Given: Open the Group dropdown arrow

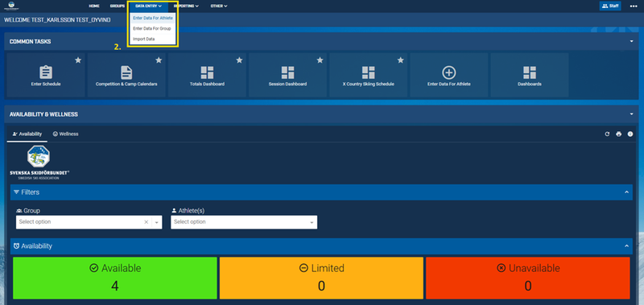Looking at the screenshot, I should click(156, 222).
